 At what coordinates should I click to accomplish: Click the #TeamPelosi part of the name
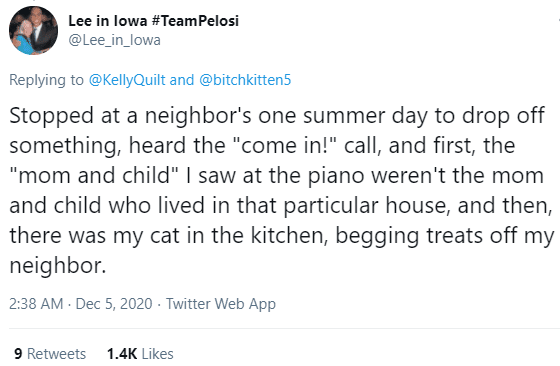click(x=195, y=21)
